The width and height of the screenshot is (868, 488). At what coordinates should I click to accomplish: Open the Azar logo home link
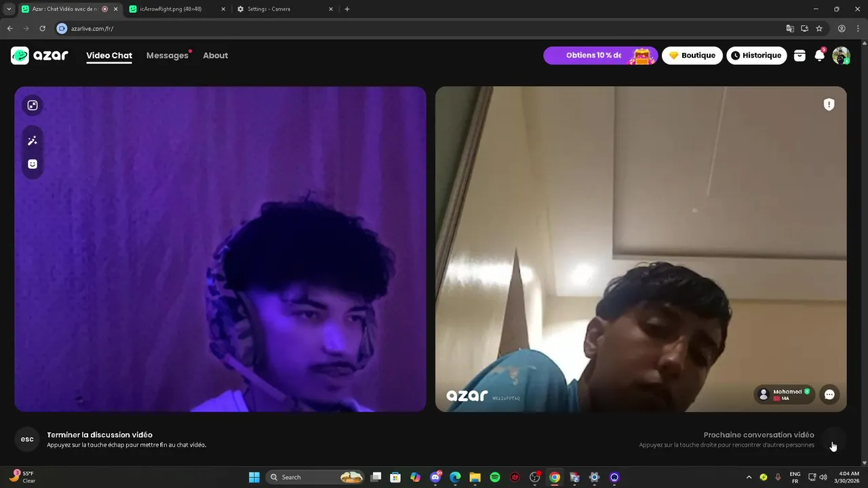pos(39,56)
